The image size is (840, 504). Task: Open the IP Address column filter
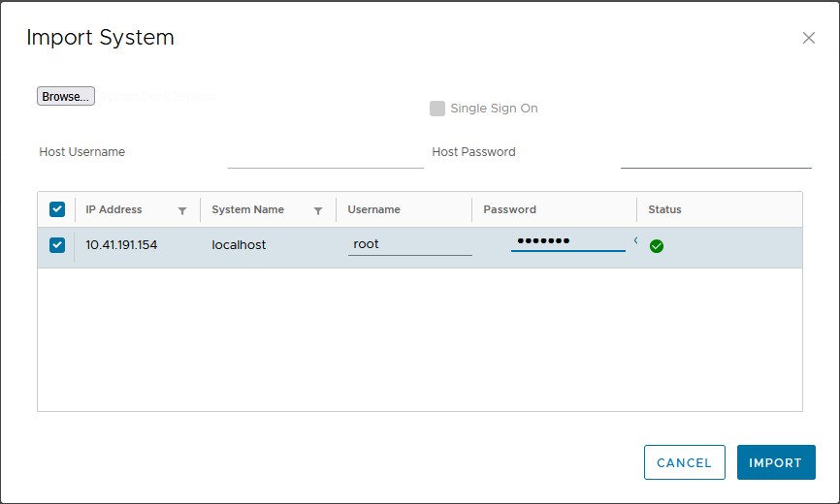[182, 210]
